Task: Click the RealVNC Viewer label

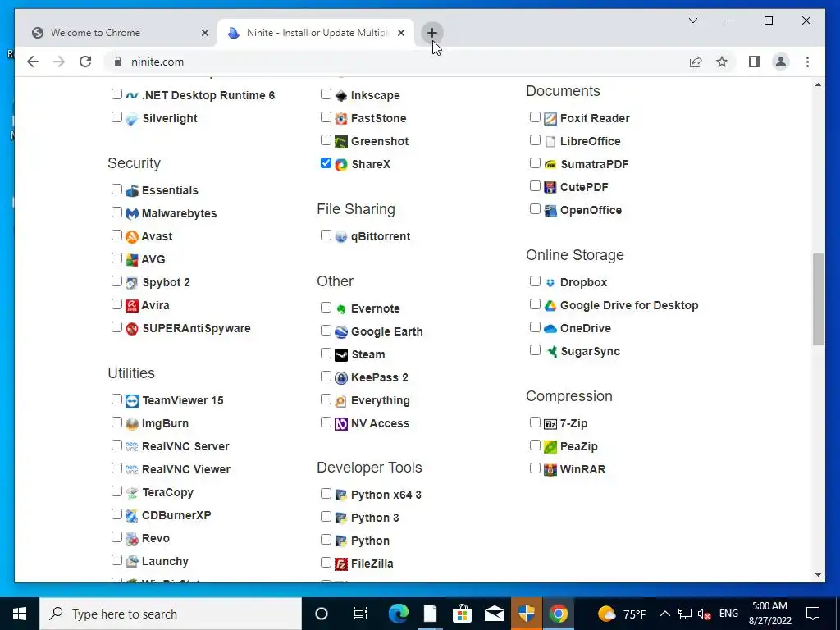Action: pos(186,469)
